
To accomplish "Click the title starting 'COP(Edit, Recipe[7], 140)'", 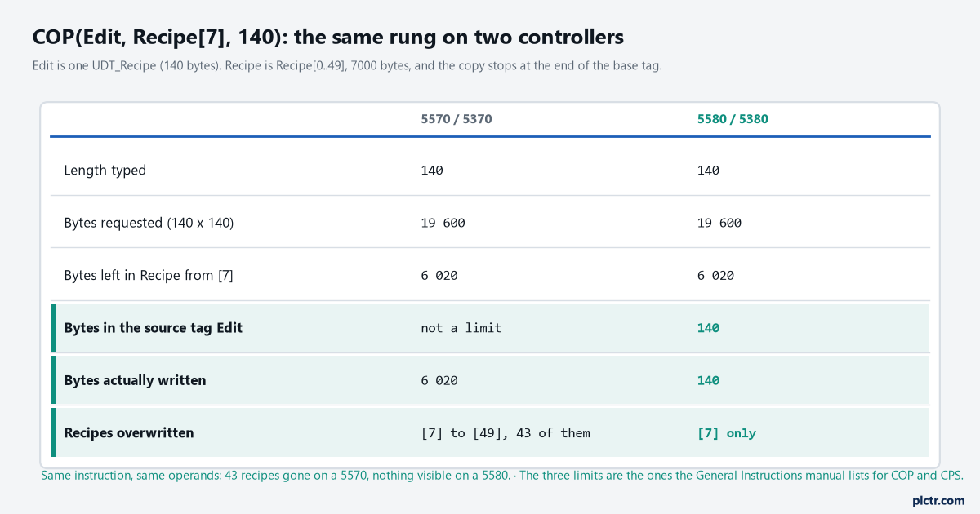I will tap(328, 37).
